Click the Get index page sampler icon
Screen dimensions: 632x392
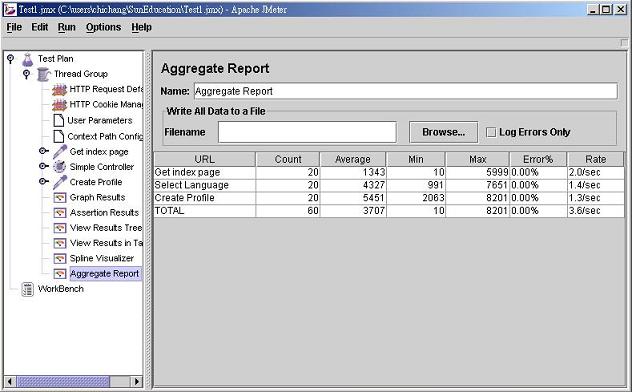coord(60,152)
